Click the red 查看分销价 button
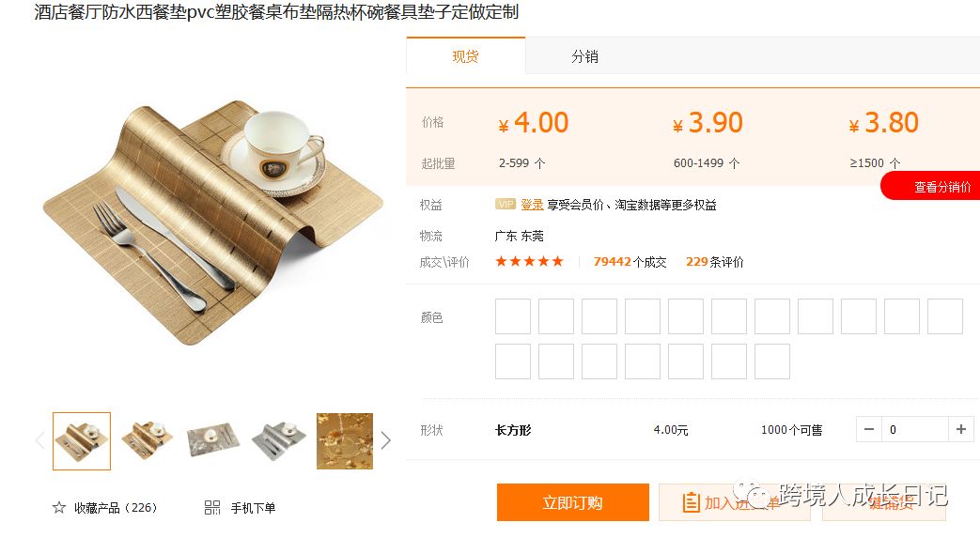This screenshot has width=980, height=538. point(932,186)
